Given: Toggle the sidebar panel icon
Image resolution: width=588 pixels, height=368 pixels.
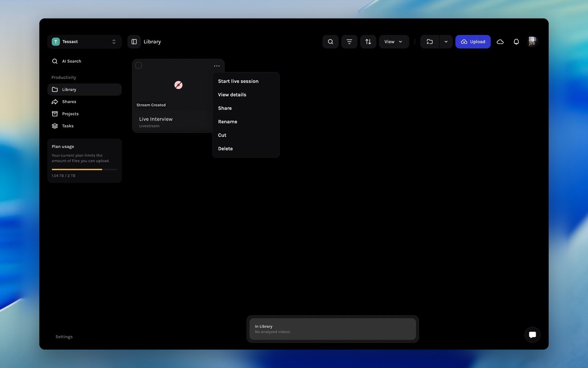Looking at the screenshot, I should click(x=134, y=42).
